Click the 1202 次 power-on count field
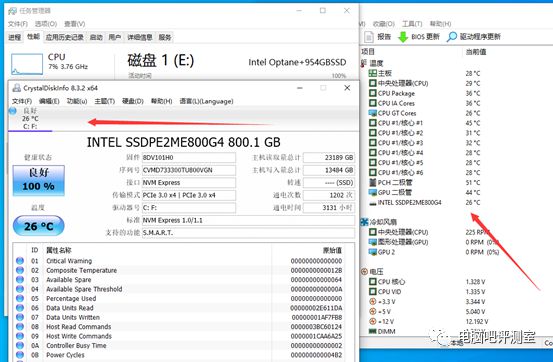Screen dimensions: 553x362 click(329, 195)
